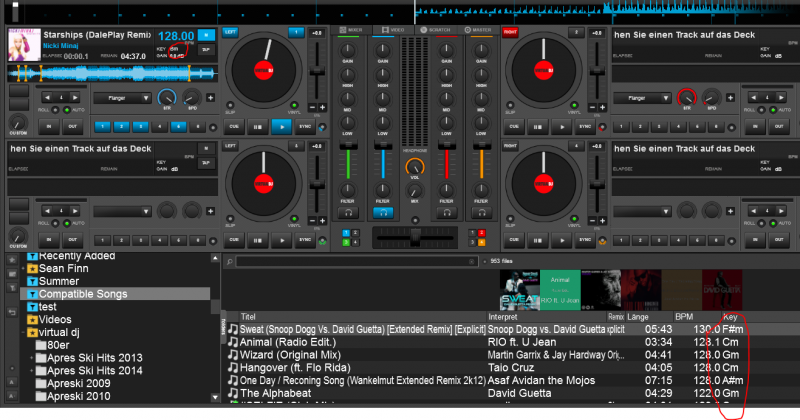Image resolution: width=800 pixels, height=420 pixels.
Task: Click the TAP tempo button on deck 1
Action: pyautogui.click(x=206, y=48)
